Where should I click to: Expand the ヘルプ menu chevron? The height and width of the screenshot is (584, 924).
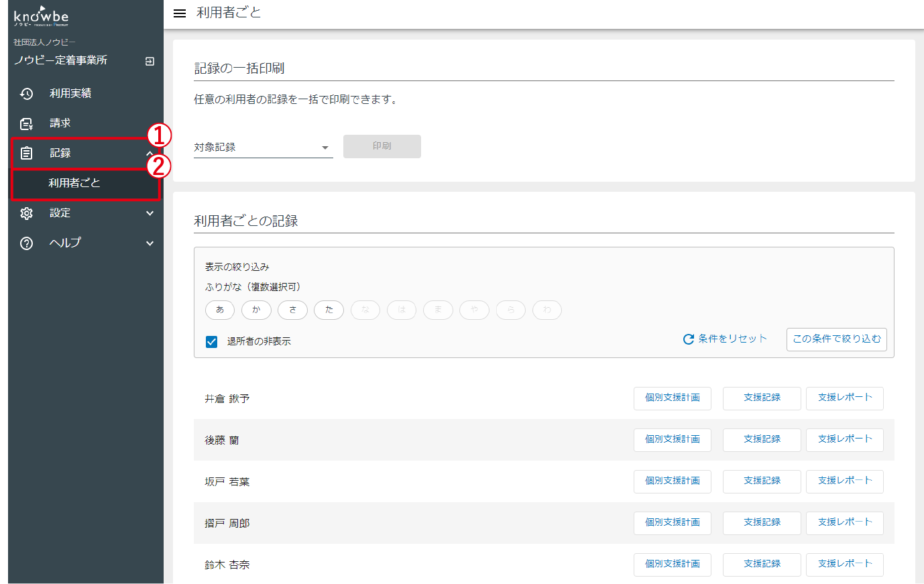[x=150, y=243]
